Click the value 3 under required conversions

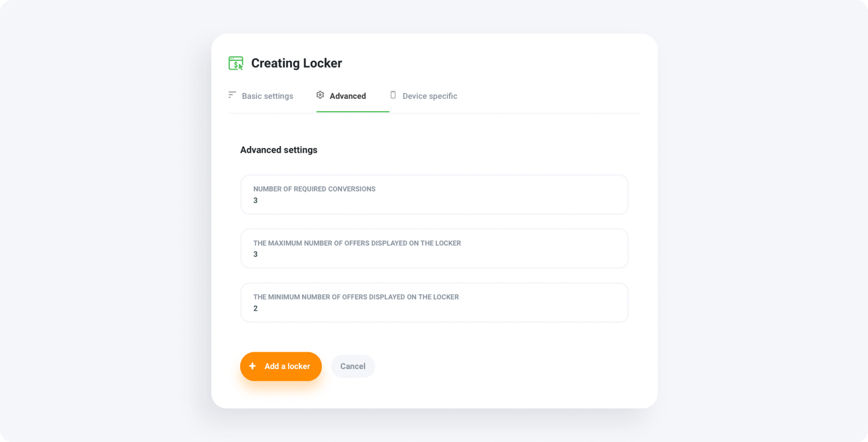click(255, 200)
